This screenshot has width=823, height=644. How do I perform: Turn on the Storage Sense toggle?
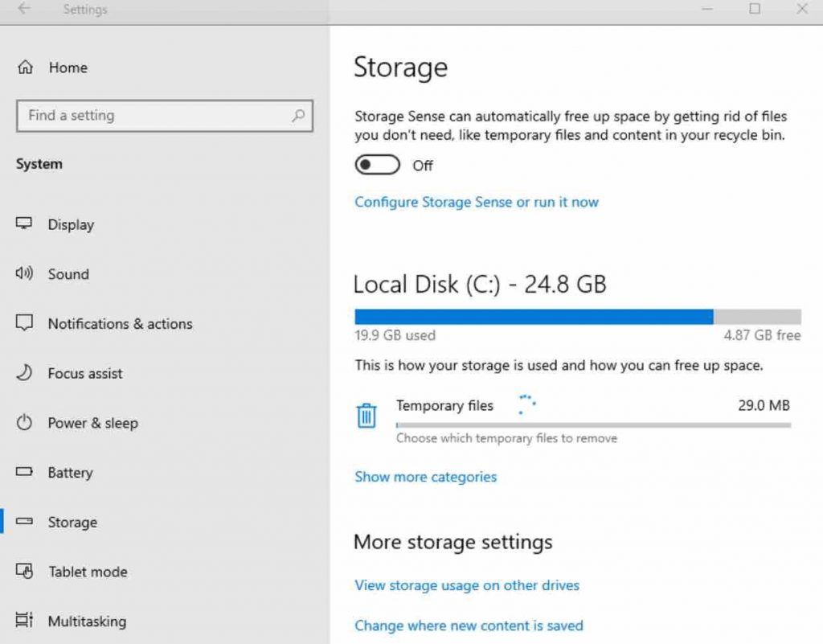(x=377, y=165)
